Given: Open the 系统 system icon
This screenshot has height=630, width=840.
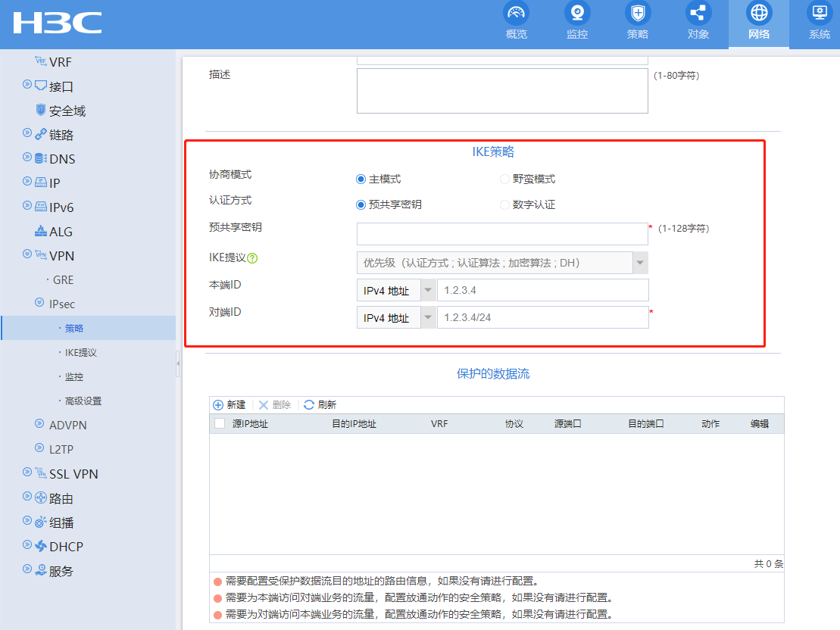Looking at the screenshot, I should [x=819, y=14].
